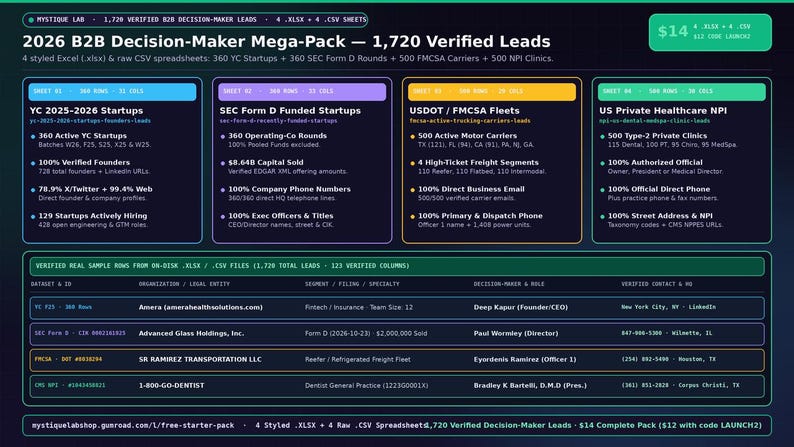
Task: Select the US Private Healthcare NPI title
Action: pyautogui.click(x=663, y=110)
